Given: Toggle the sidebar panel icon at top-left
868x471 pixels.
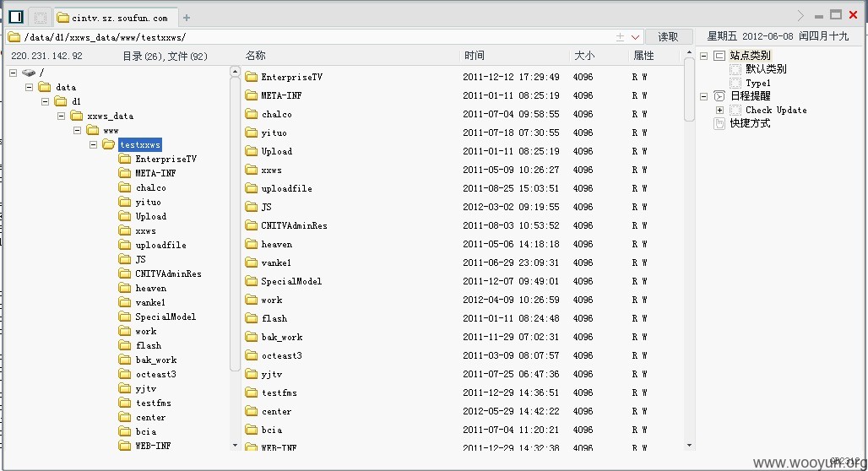Looking at the screenshot, I should tap(16, 17).
